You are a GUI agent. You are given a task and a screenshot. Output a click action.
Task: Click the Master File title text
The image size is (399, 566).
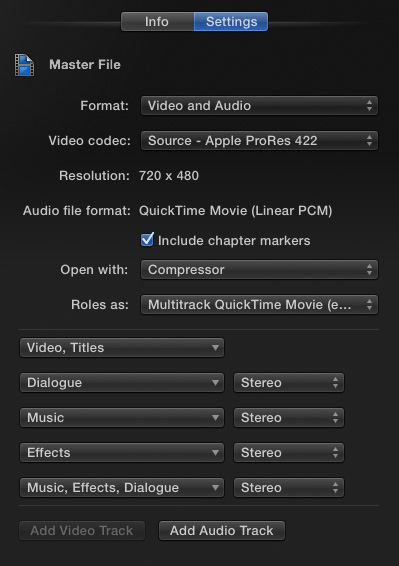(x=85, y=65)
